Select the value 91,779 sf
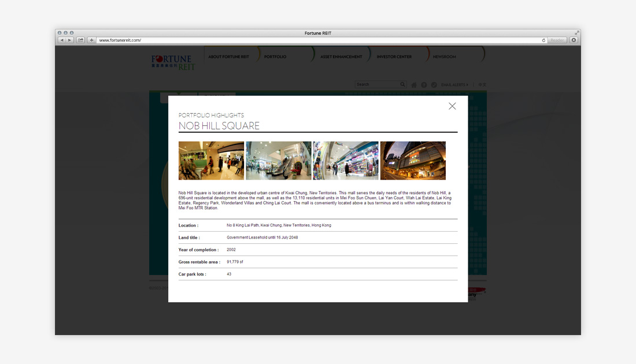The width and height of the screenshot is (636, 364). (x=235, y=262)
